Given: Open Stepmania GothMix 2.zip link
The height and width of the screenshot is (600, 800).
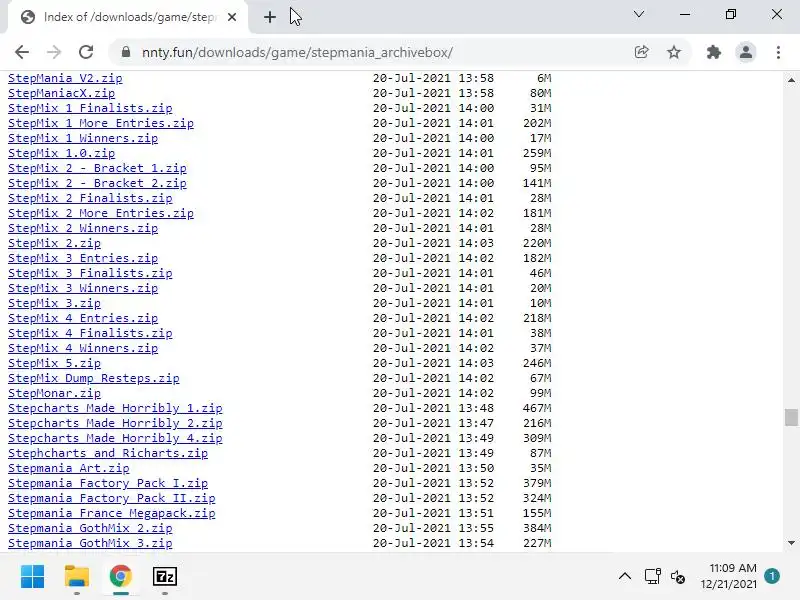Looking at the screenshot, I should 90,528.
